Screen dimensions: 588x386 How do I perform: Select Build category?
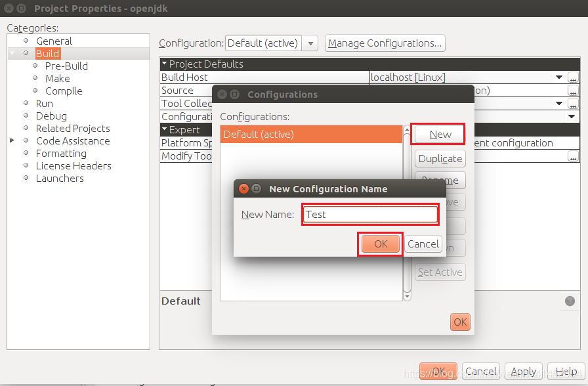tap(48, 53)
